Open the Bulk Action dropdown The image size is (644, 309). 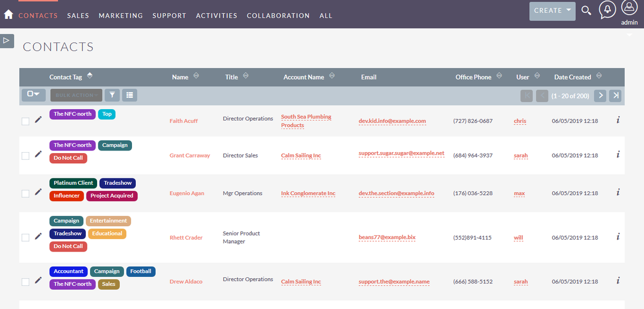point(76,95)
